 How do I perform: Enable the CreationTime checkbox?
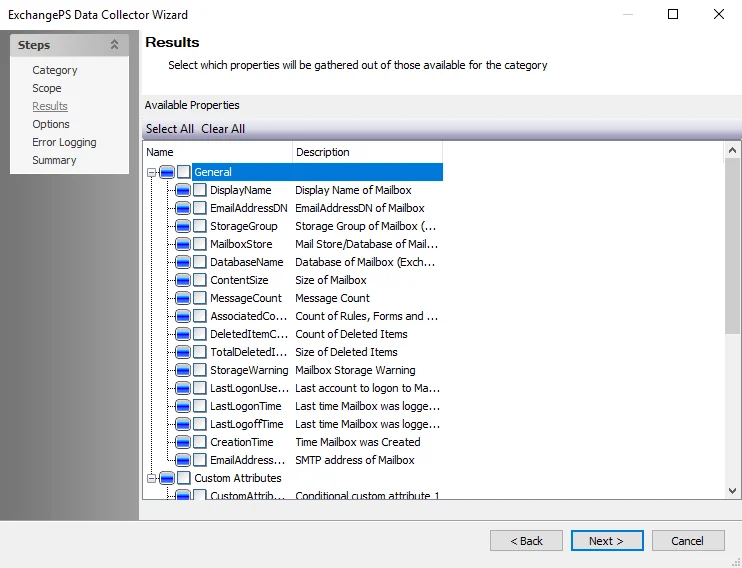(x=200, y=442)
